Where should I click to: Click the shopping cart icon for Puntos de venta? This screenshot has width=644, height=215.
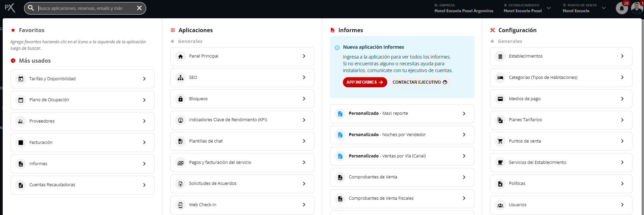(500, 141)
